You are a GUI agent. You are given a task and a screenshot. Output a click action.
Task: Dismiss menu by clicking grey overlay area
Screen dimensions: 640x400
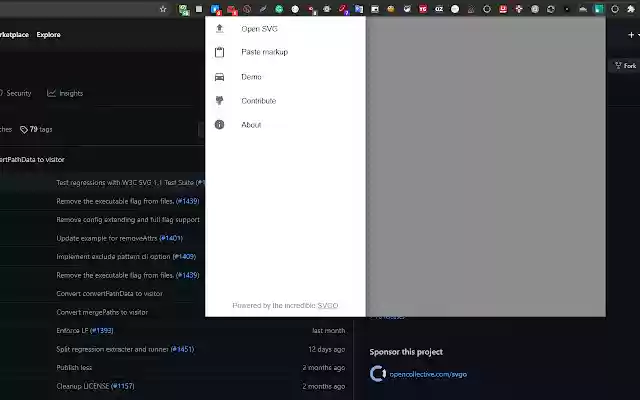click(x=486, y=167)
